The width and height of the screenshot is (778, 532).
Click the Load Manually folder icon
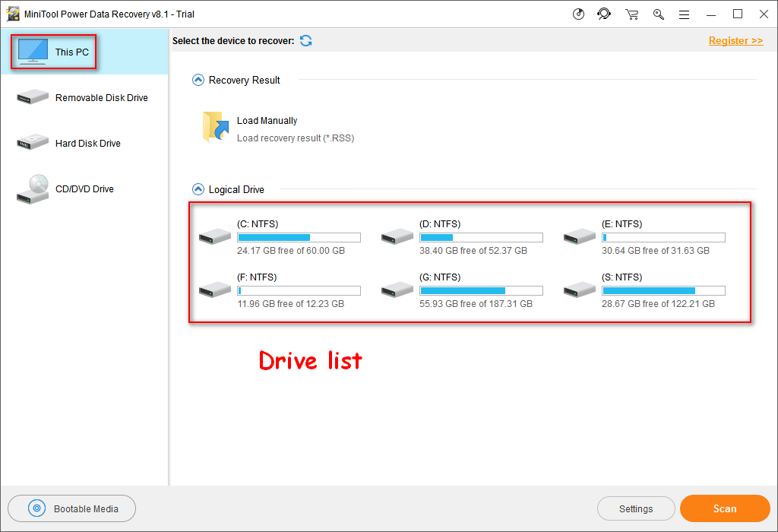tap(215, 127)
